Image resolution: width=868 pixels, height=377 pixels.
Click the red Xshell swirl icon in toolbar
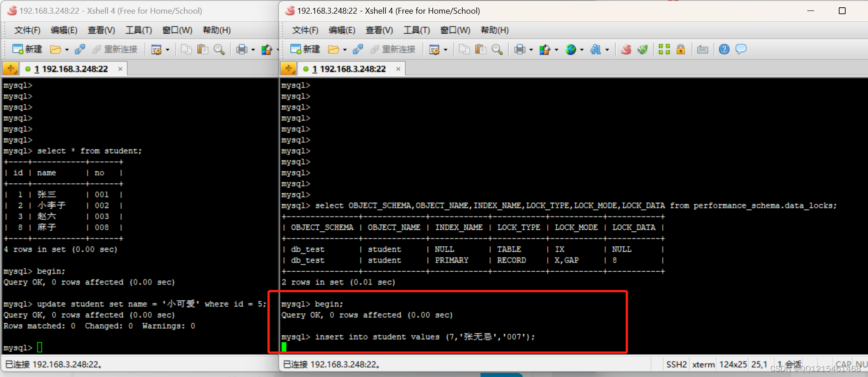[x=626, y=49]
